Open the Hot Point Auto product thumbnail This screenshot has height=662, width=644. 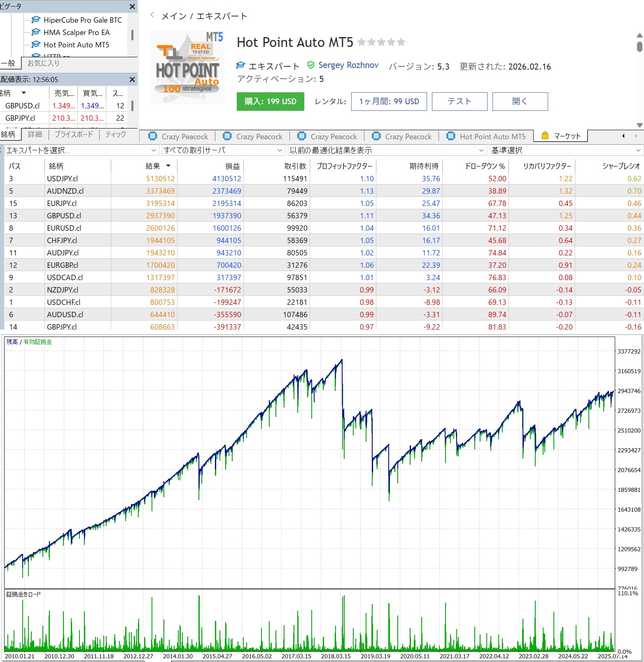click(x=188, y=68)
